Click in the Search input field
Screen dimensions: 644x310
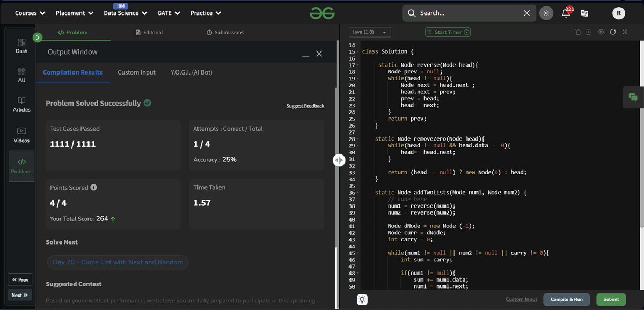[470, 13]
